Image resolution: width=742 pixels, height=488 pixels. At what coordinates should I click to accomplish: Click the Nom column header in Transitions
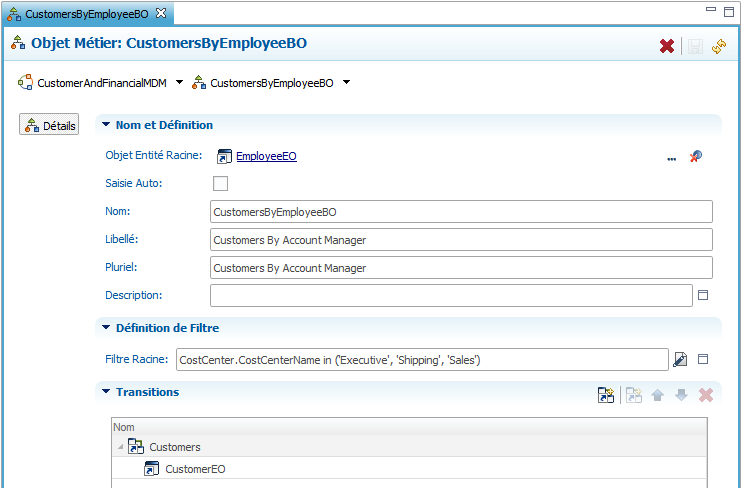(x=409, y=427)
